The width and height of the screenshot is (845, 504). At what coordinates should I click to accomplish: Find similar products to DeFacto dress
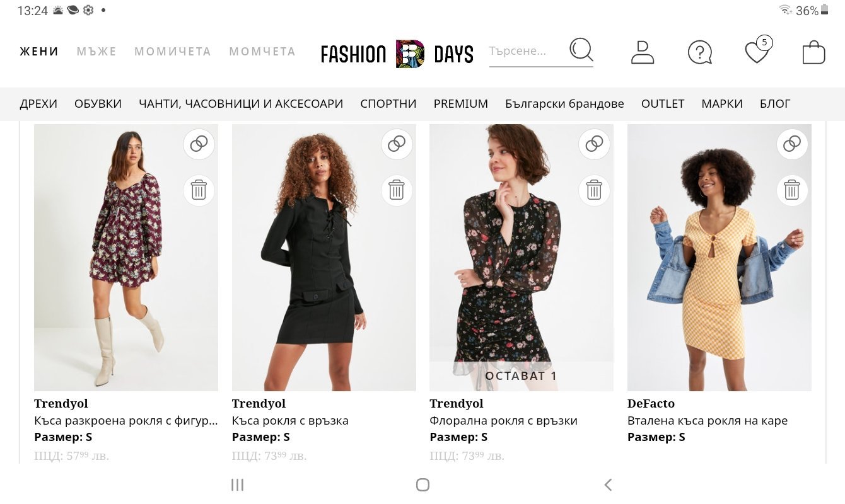click(792, 144)
